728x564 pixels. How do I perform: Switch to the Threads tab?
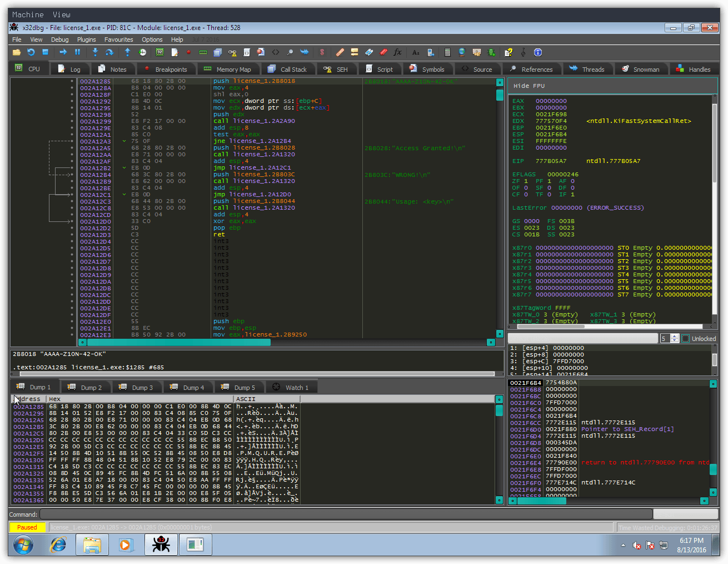point(587,69)
